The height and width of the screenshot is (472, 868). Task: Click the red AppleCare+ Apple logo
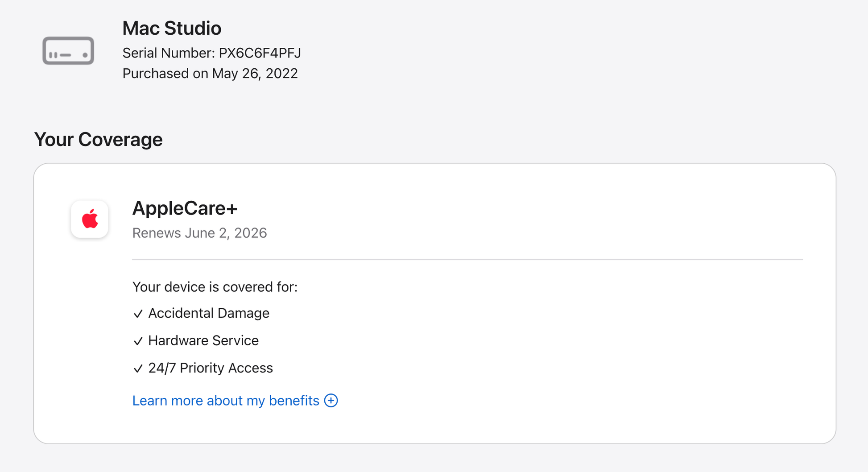pyautogui.click(x=90, y=219)
